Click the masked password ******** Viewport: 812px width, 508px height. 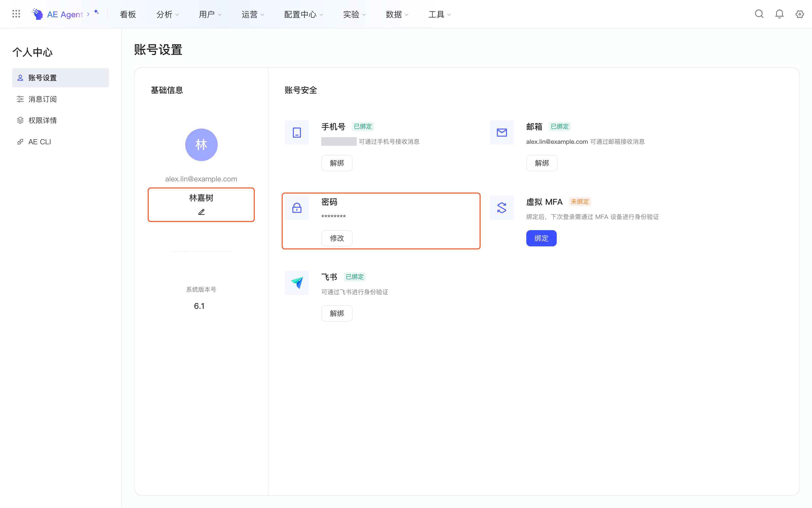333,217
